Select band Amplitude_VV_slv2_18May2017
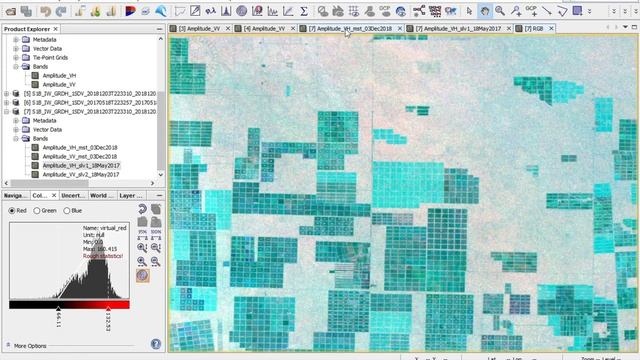The image size is (640, 360). click(x=81, y=174)
